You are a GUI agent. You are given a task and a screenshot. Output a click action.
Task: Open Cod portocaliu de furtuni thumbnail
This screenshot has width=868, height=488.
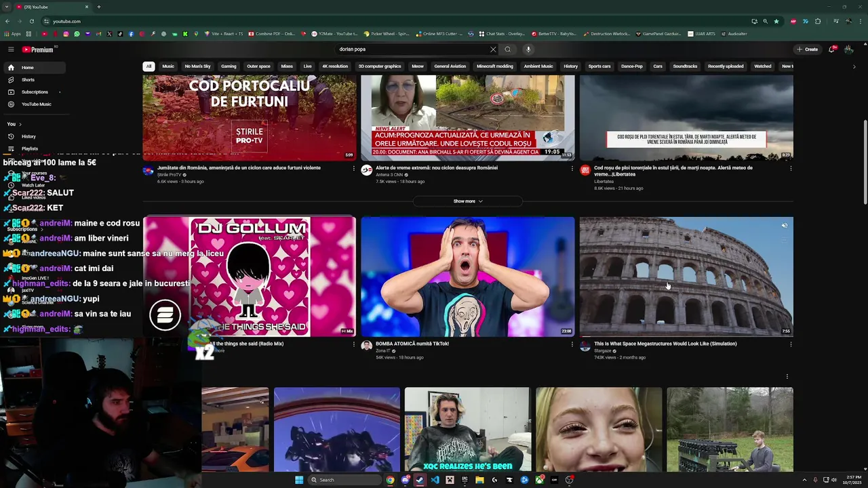click(249, 118)
